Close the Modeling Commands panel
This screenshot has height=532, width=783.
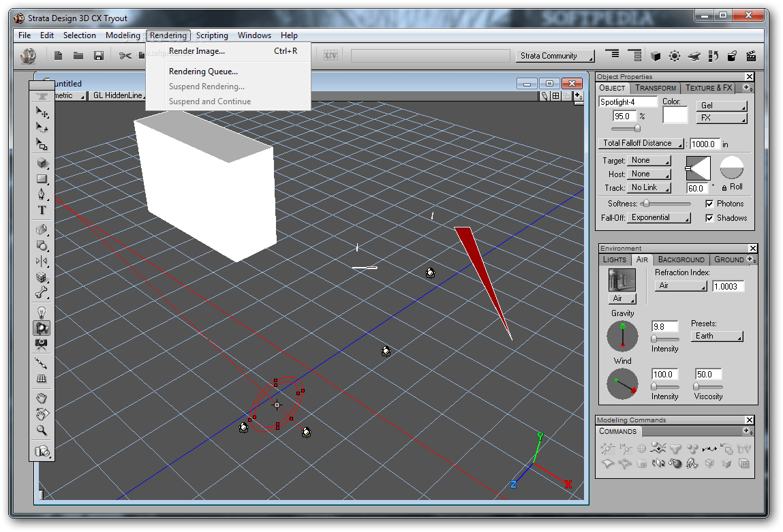750,420
